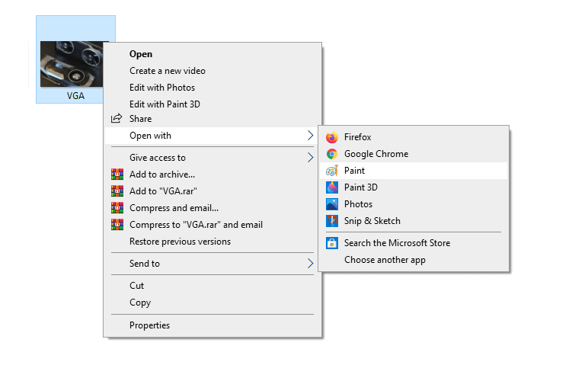Expand the Give access to arrow

click(310, 158)
